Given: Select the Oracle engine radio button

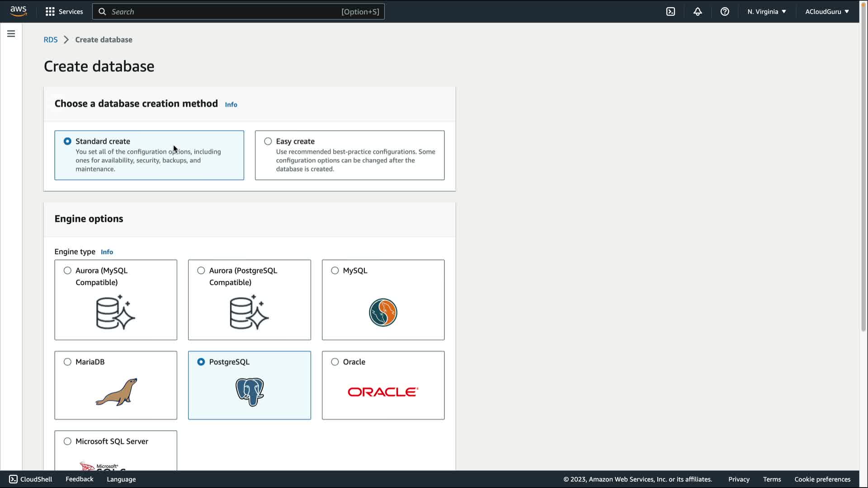Looking at the screenshot, I should pyautogui.click(x=335, y=362).
